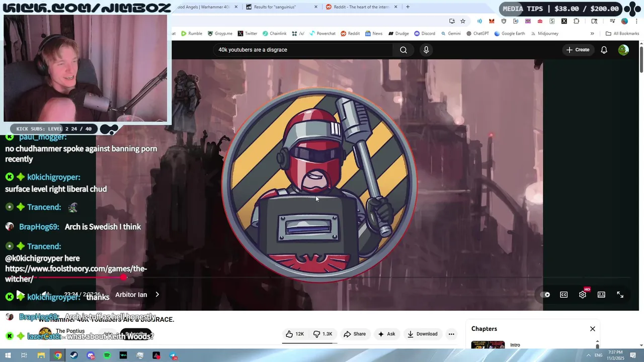Open the ChatGPT bookmark
Image resolution: width=644 pixels, height=362 pixels.
click(x=477, y=34)
